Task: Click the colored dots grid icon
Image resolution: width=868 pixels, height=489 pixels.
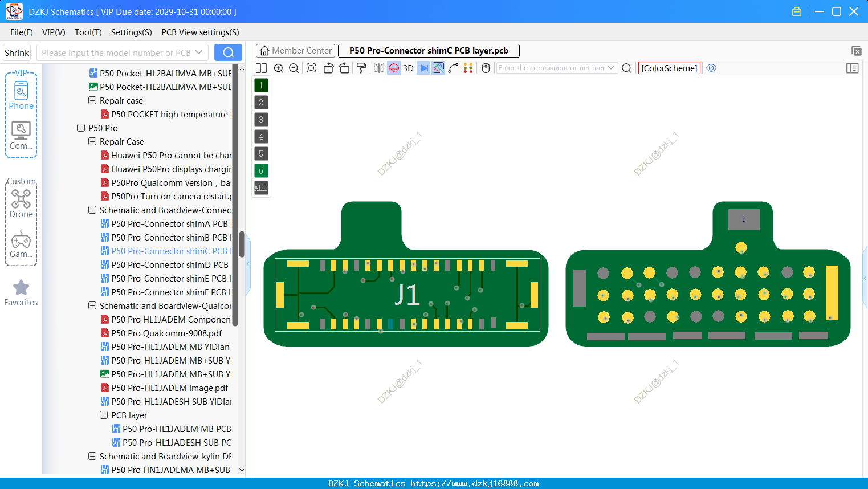Action: [468, 68]
